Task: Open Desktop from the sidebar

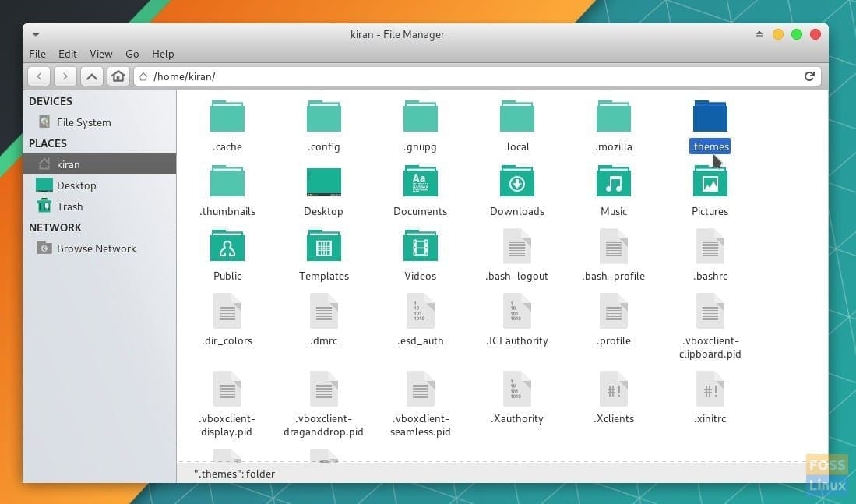Action: 100,185
